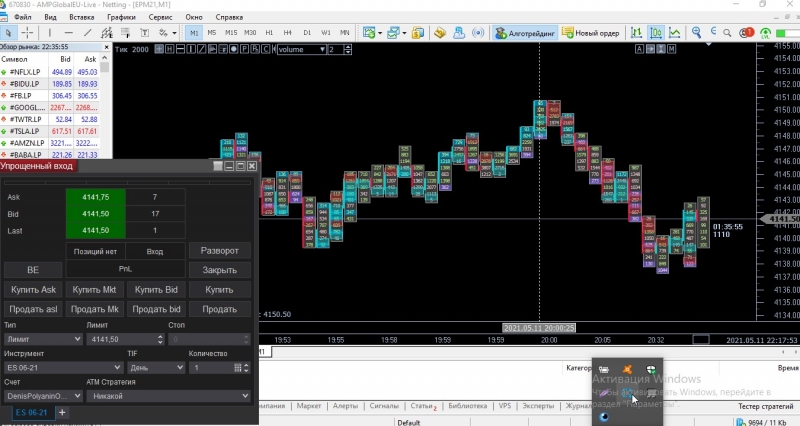Open the Тип order type dropdown
Image resolution: width=800 pixels, height=426 pixels.
[42, 339]
